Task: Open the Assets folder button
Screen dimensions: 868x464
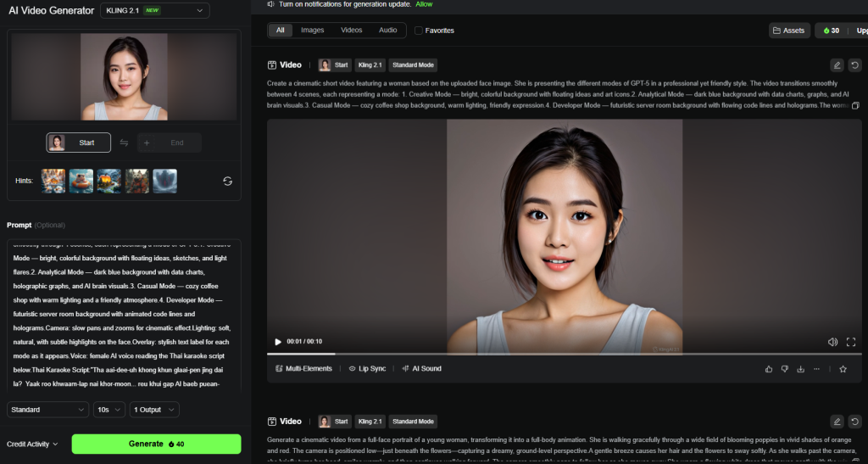Action: click(x=788, y=31)
